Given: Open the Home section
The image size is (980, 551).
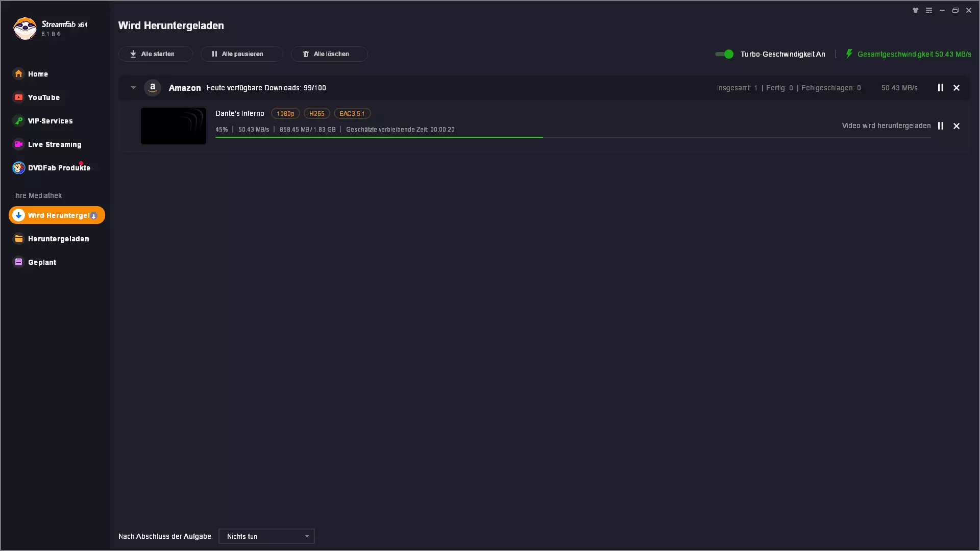Looking at the screenshot, I should click(31, 74).
